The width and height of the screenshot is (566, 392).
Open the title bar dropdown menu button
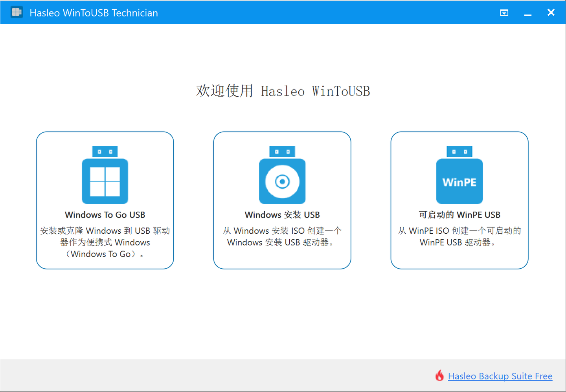click(x=504, y=13)
